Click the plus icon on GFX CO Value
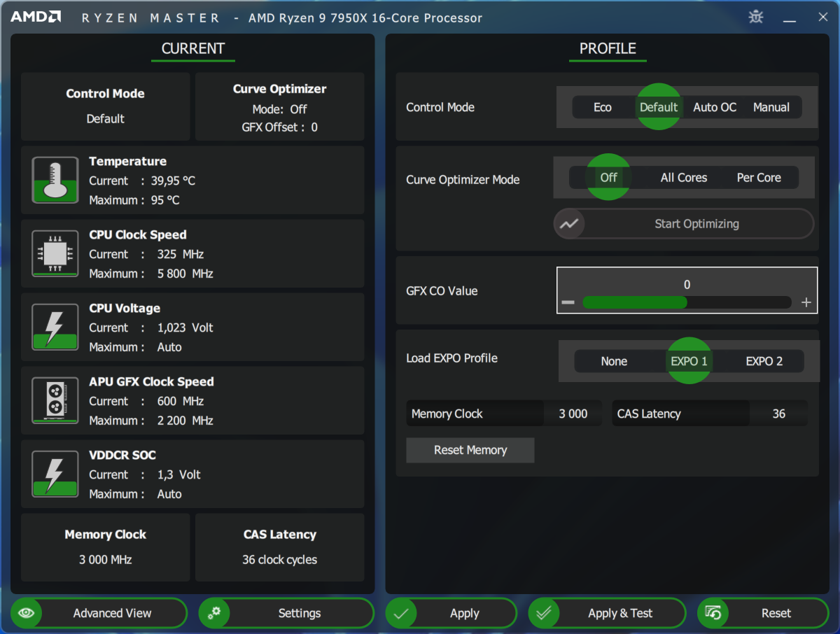The image size is (840, 634). tap(806, 302)
